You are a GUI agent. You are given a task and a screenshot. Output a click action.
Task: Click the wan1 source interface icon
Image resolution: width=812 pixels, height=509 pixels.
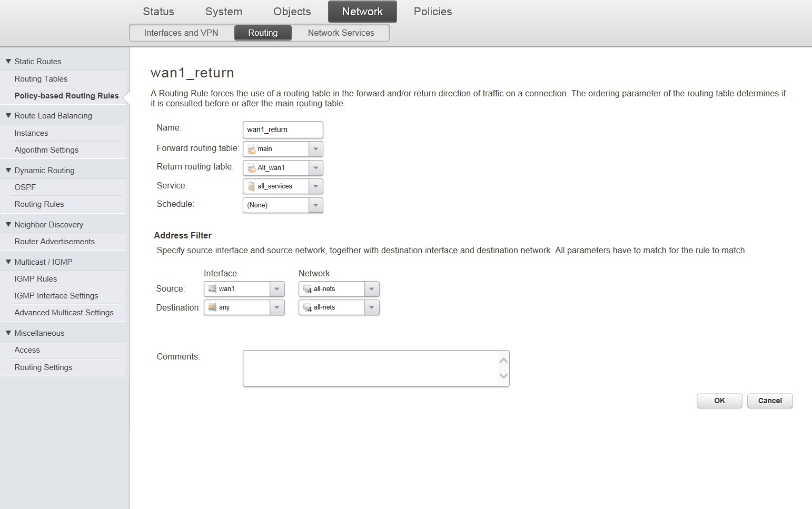(213, 289)
